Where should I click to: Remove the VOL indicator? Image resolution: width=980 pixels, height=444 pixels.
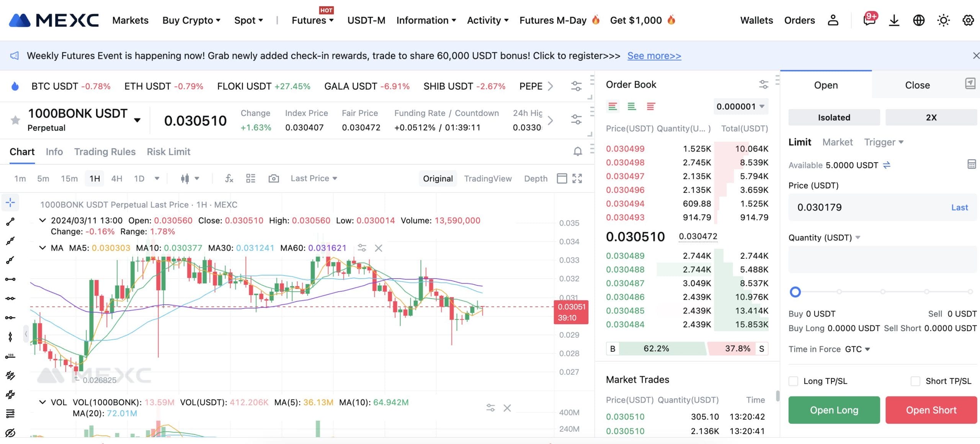(x=507, y=408)
